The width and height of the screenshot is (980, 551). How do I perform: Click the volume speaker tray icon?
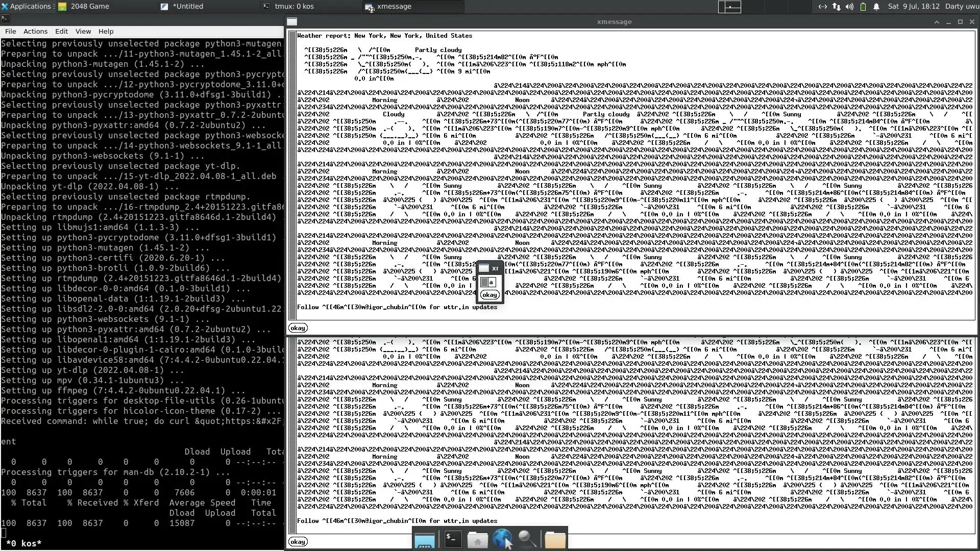[x=849, y=7]
